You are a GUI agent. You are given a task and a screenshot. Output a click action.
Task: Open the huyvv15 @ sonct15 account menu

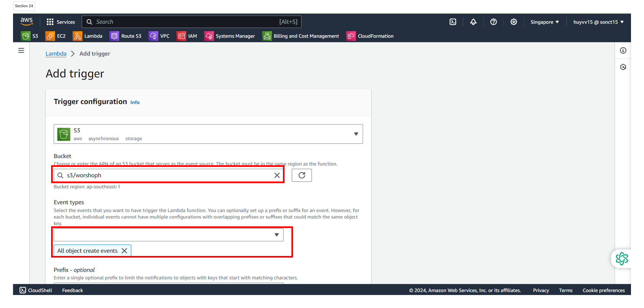(x=598, y=22)
